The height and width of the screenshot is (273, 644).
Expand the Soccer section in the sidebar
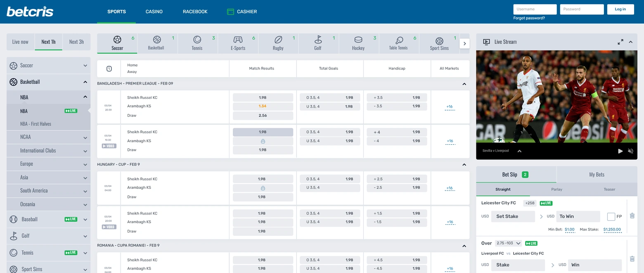[x=85, y=66]
